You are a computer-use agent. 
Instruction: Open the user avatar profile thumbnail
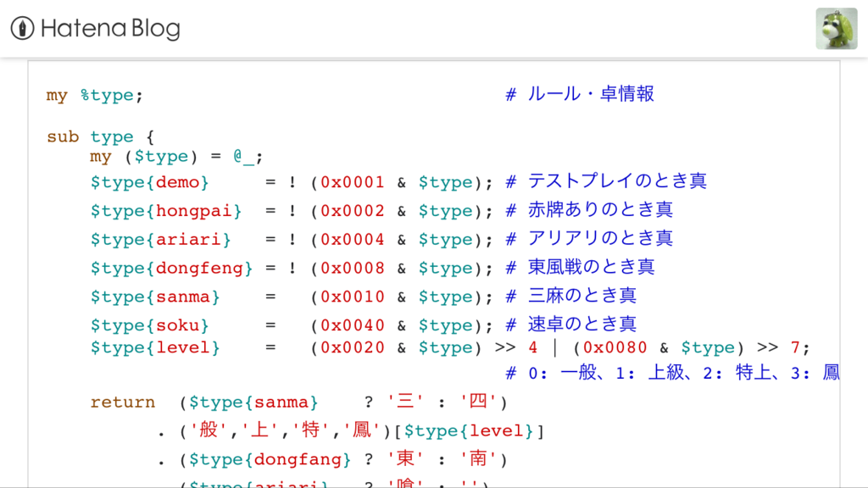837,29
